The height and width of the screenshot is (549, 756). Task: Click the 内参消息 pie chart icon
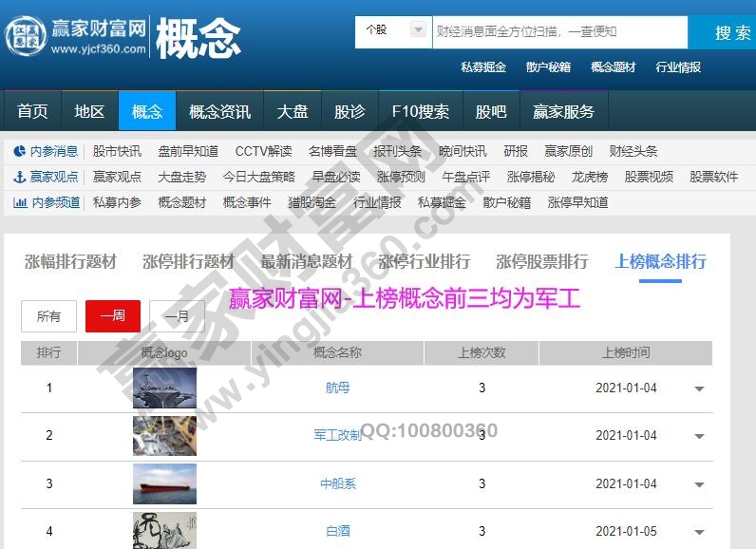coord(20,151)
